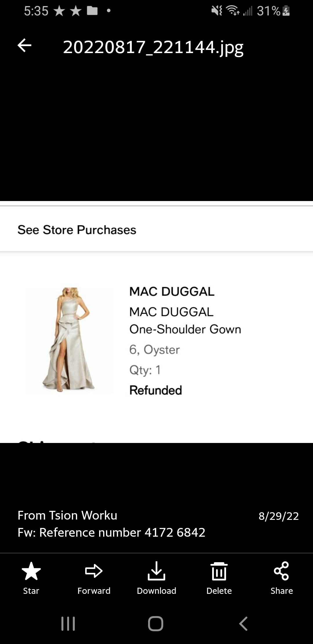Tap the back arrow beside the filename

(25, 46)
